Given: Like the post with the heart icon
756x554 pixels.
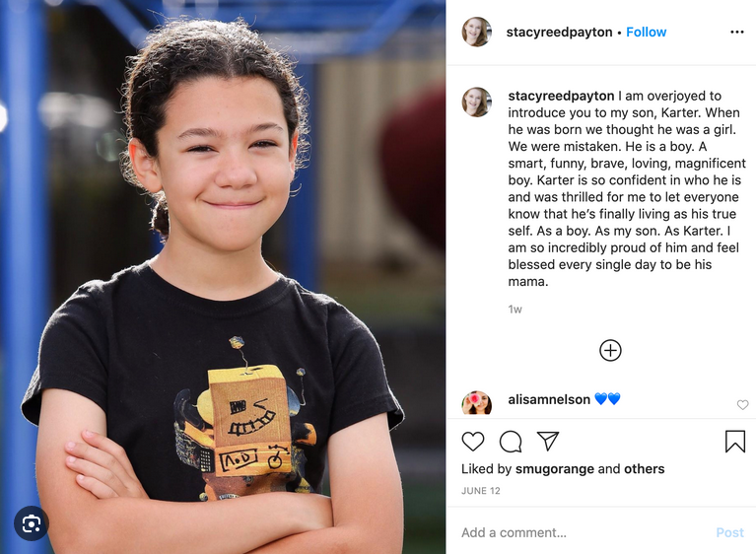Looking at the screenshot, I should (x=472, y=442).
